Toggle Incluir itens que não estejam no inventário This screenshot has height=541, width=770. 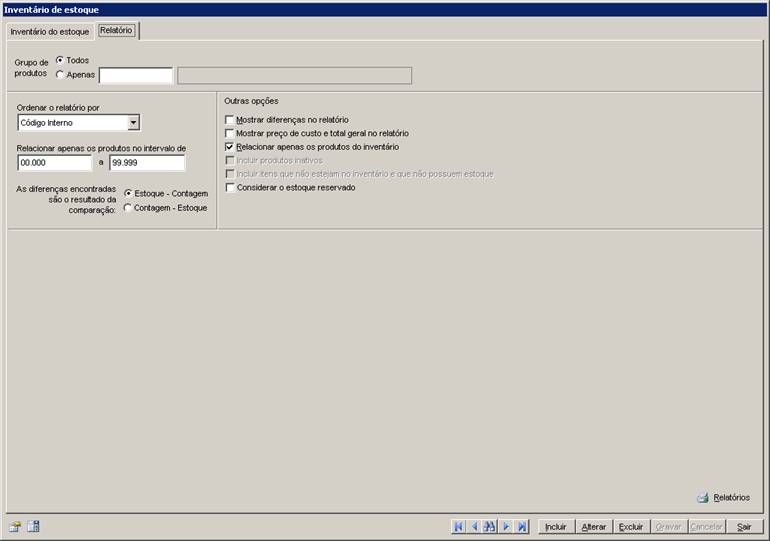(x=229, y=174)
